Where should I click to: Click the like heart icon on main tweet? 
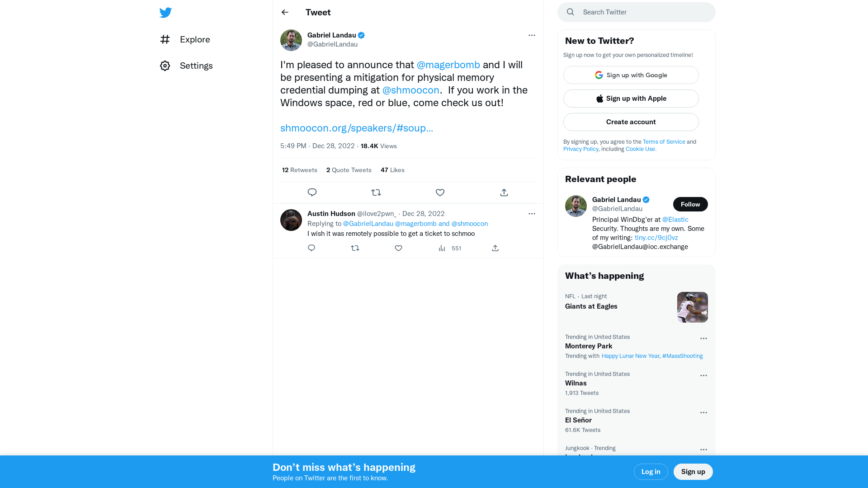coord(440,192)
